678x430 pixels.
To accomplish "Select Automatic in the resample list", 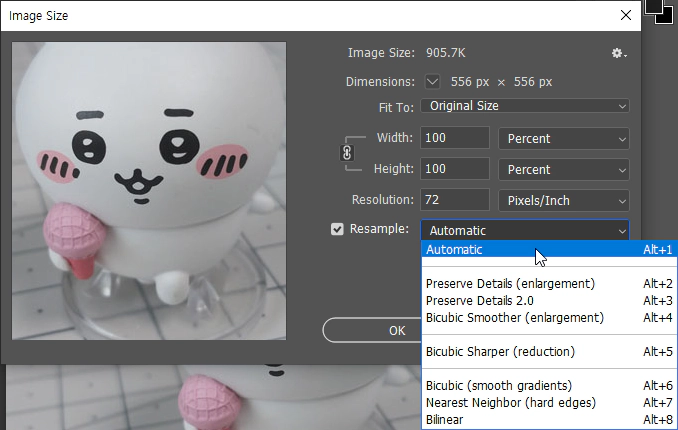I will (x=549, y=250).
